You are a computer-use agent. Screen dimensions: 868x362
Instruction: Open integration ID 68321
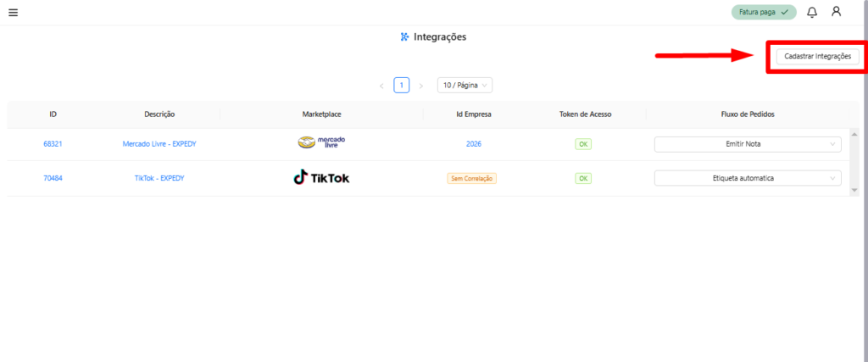point(53,144)
